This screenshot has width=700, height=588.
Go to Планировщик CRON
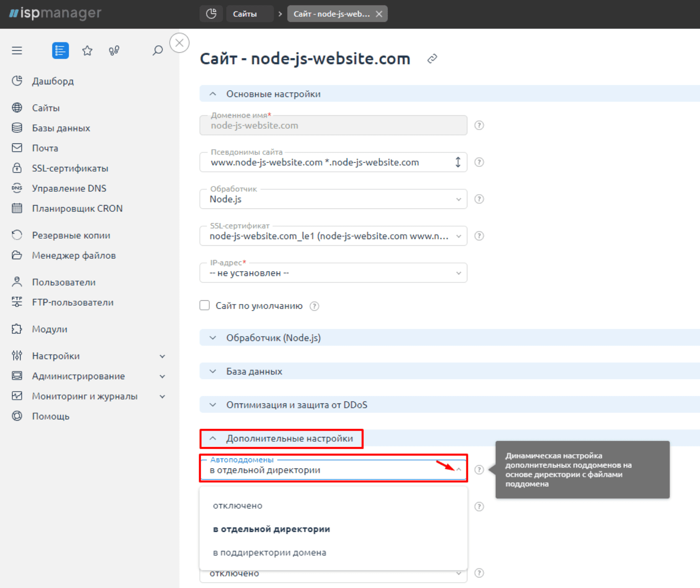77,208
